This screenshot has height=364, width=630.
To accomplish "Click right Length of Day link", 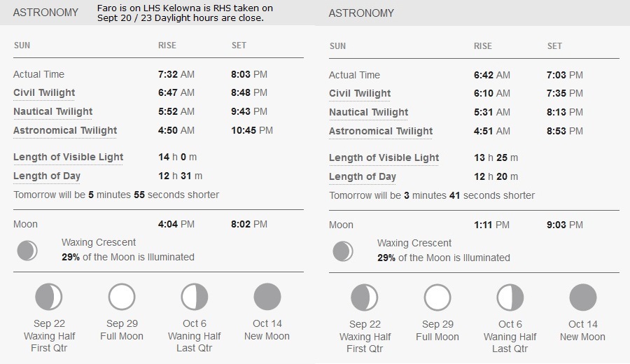I will (363, 177).
